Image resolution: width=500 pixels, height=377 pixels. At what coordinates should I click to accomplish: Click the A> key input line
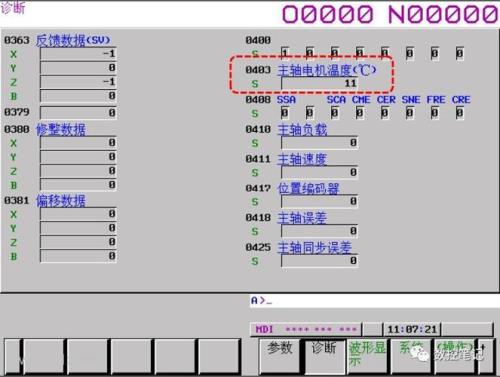point(374,301)
